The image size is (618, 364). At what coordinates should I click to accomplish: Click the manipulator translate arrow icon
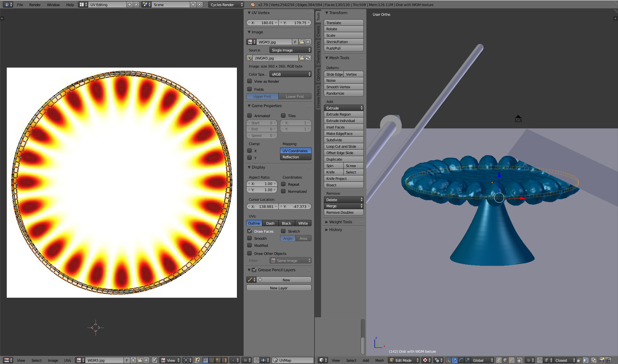point(454,360)
